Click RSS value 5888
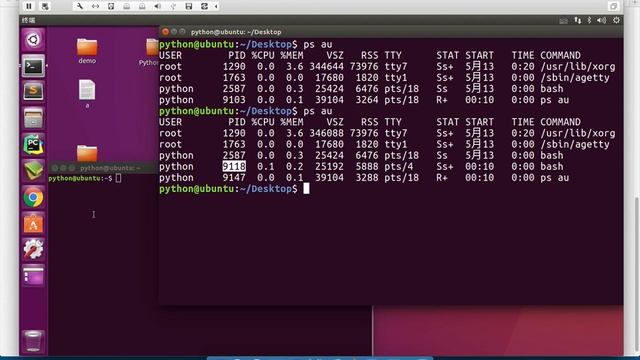 click(367, 167)
